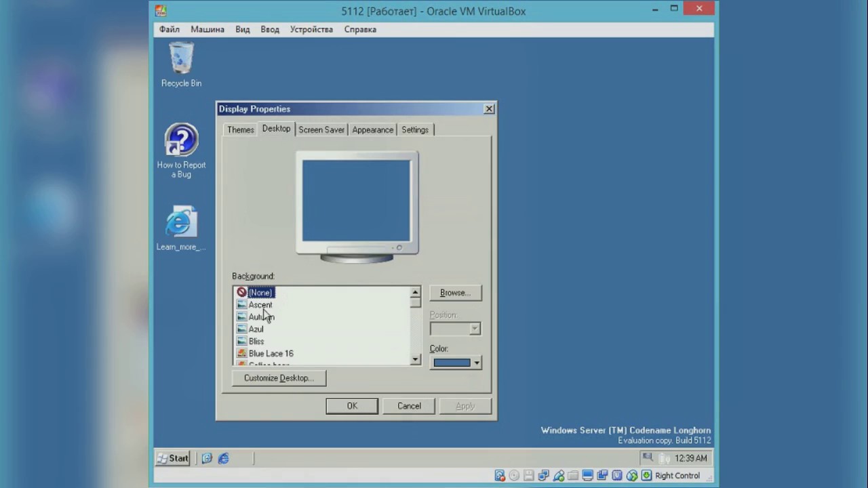
Task: Click the image icon beside Azul
Action: coord(241,329)
